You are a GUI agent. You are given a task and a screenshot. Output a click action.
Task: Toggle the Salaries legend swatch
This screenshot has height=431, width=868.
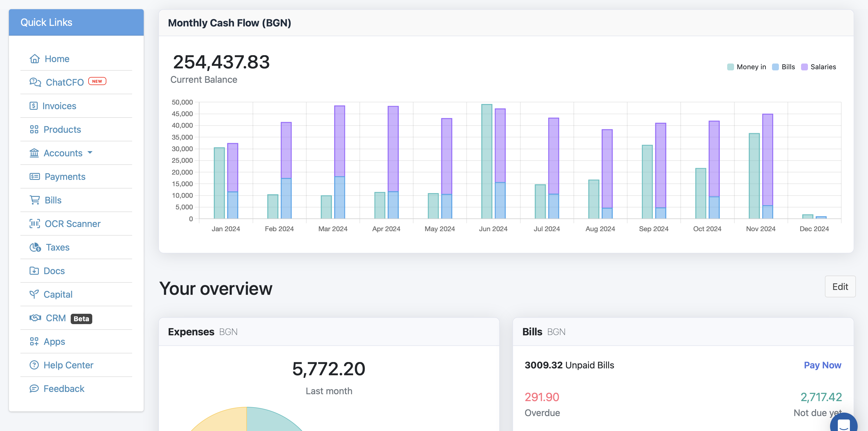pyautogui.click(x=804, y=67)
